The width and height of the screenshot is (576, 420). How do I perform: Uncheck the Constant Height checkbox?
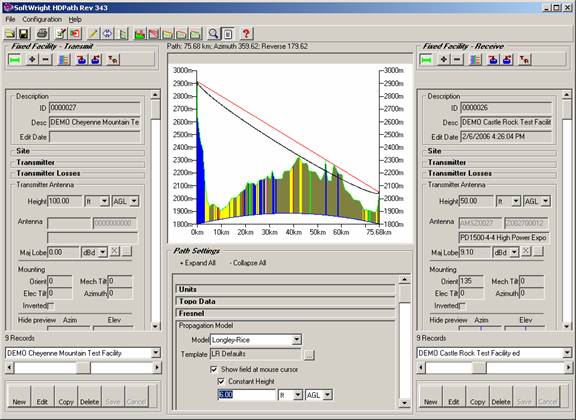point(221,381)
